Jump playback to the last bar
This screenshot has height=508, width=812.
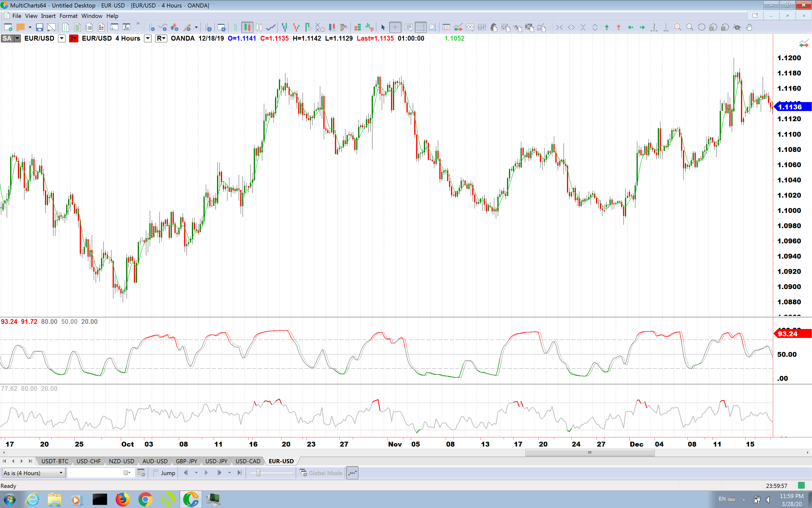(x=239, y=473)
